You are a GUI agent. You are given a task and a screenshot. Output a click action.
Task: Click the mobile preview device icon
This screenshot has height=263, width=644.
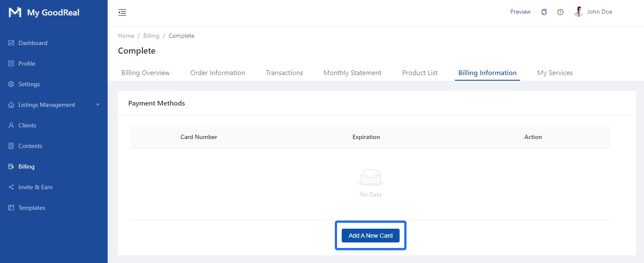coord(544,12)
